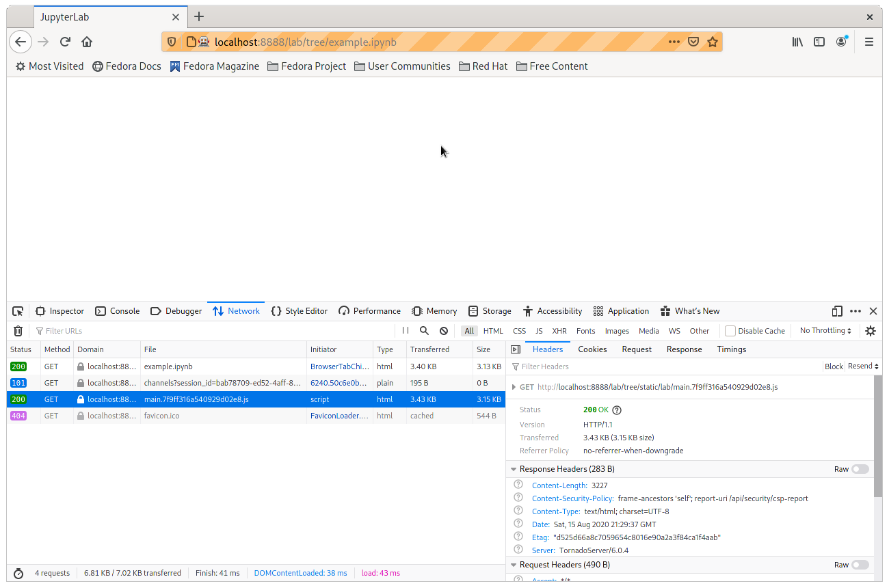This screenshot has height=588, width=889.
Task: Enable the Disable Cache option
Action: click(729, 331)
